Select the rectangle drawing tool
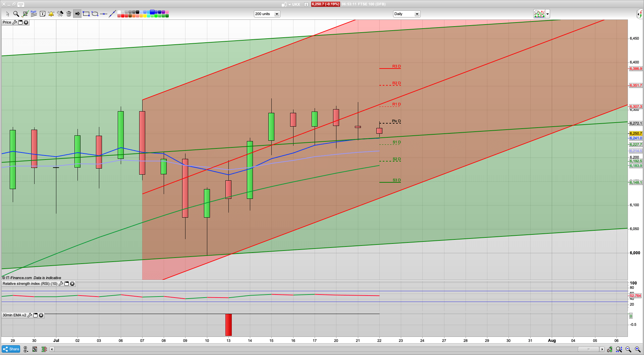Image resolution: width=644 pixels, height=355 pixels. click(86, 14)
